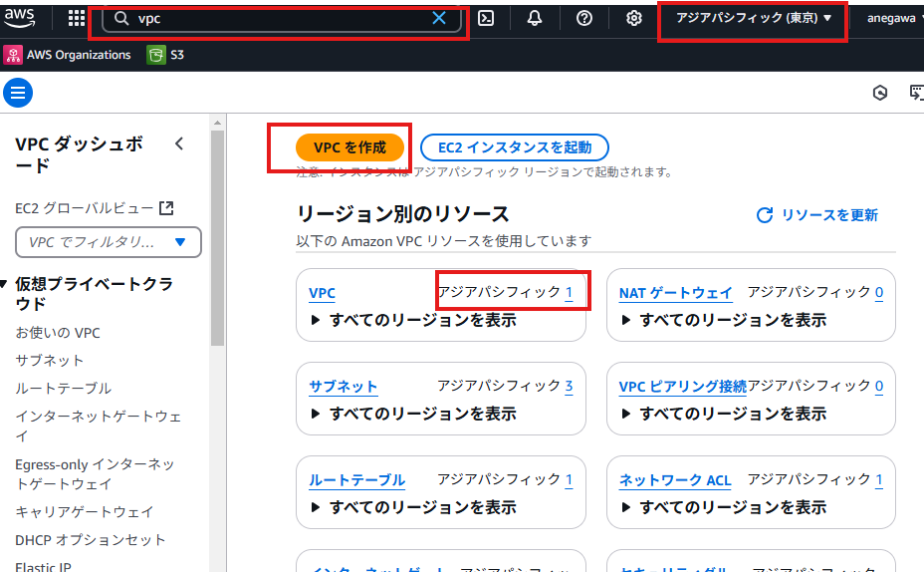Open the help question mark menu

(x=584, y=18)
